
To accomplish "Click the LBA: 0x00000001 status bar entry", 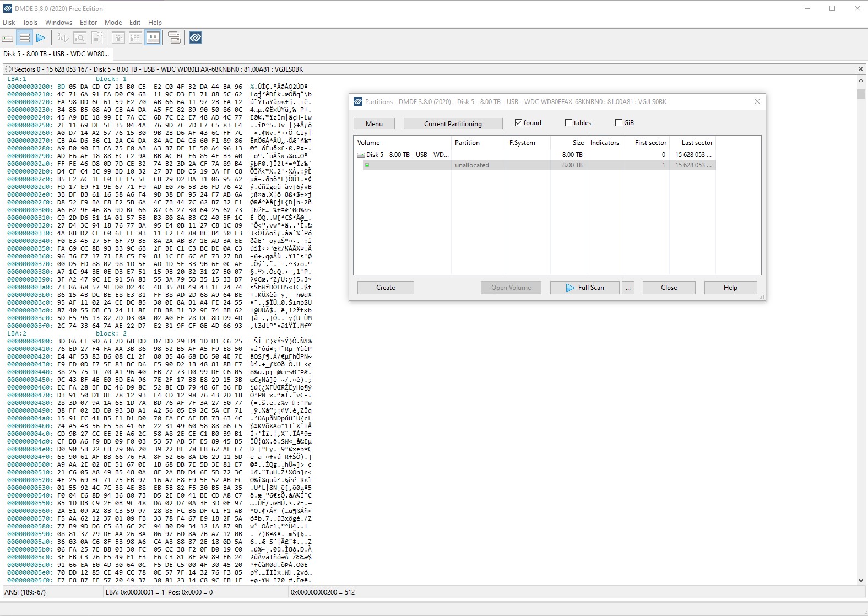I will [159, 592].
